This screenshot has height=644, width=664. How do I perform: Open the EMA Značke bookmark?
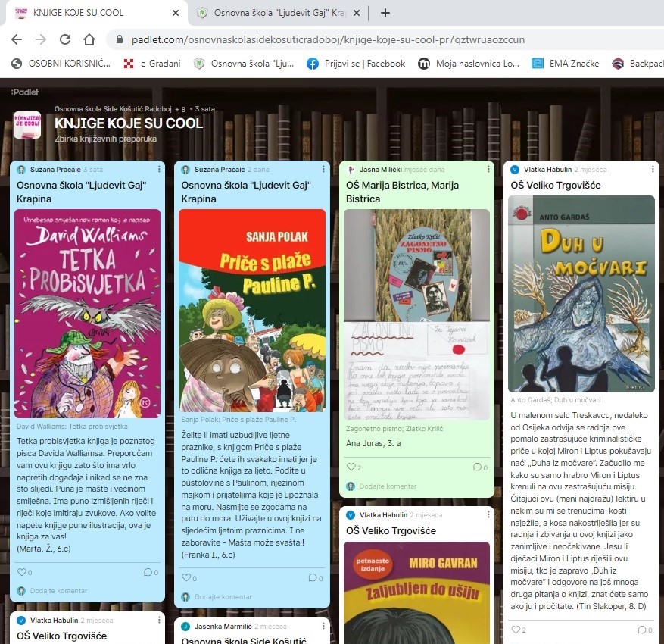tap(566, 64)
